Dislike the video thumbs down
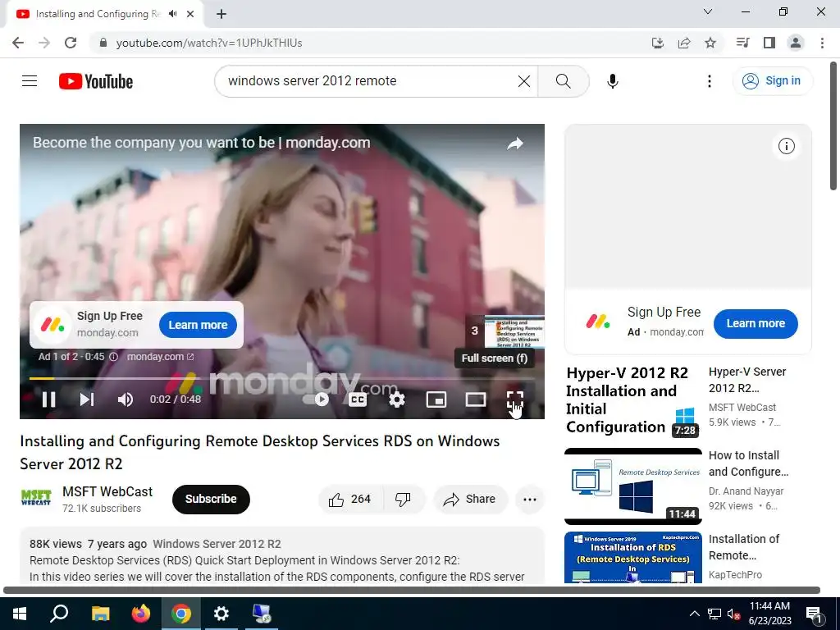Screen dimensions: 840x630 pyautogui.click(x=404, y=500)
